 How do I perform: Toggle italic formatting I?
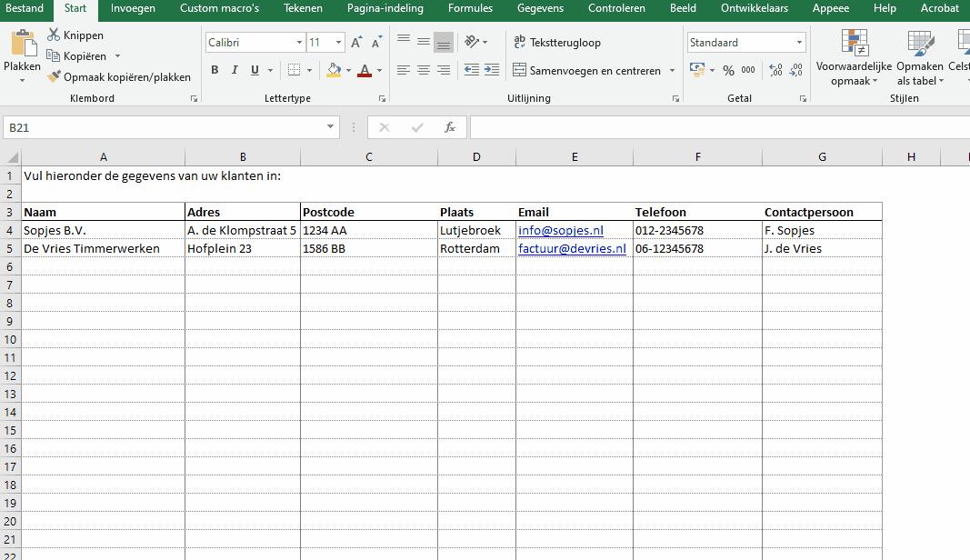coord(235,71)
